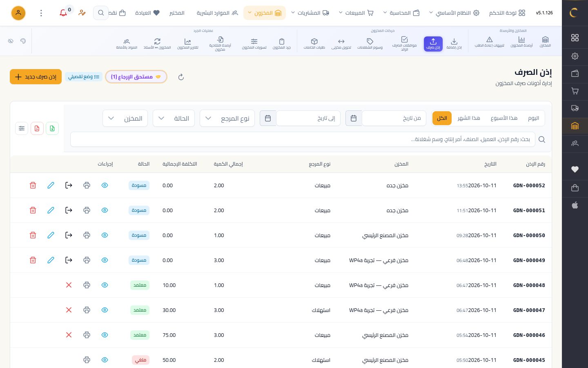Select the هذا الأسبوع (this week) tab
Viewport: 588px width, 368px height.
pos(504,118)
